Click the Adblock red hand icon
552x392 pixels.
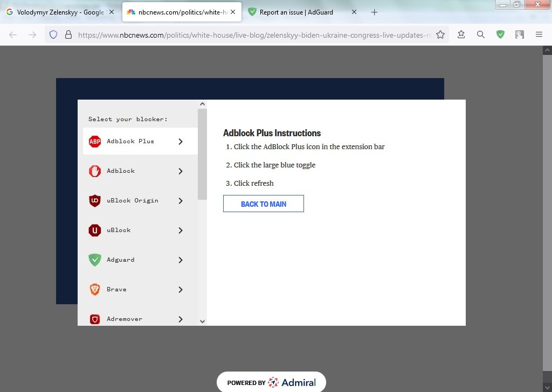(x=94, y=171)
